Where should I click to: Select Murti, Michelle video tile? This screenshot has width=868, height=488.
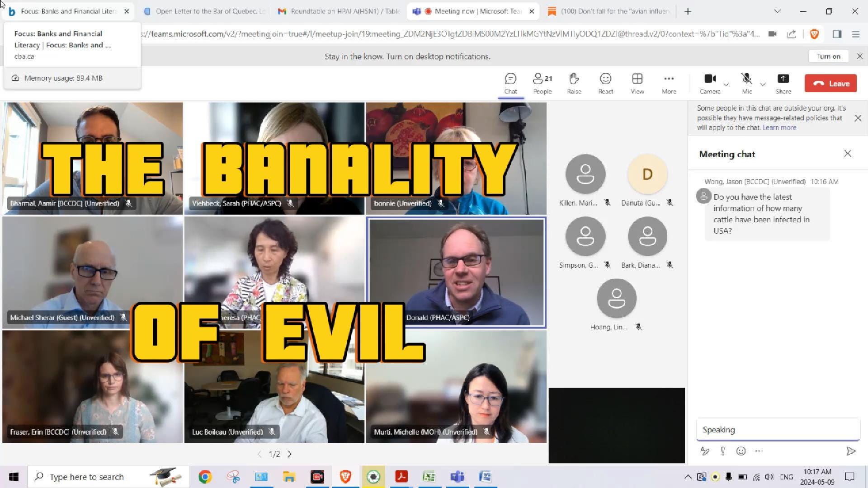456,386
